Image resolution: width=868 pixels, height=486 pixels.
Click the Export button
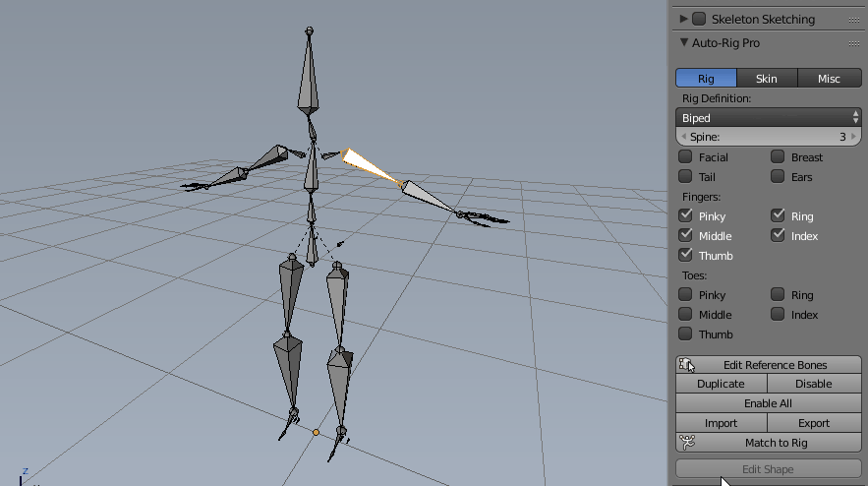tap(814, 423)
